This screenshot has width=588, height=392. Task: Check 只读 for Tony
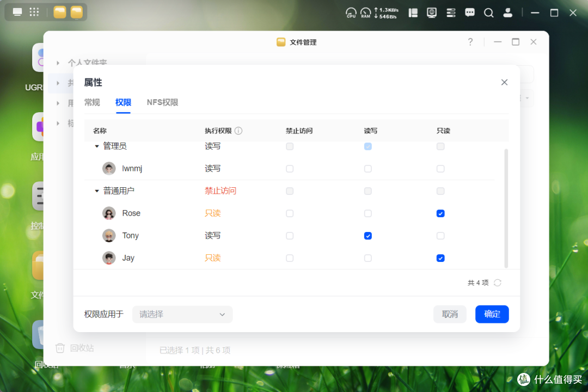440,236
